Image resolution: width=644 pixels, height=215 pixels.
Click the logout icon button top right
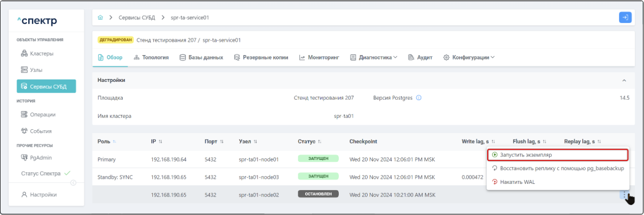(x=625, y=18)
